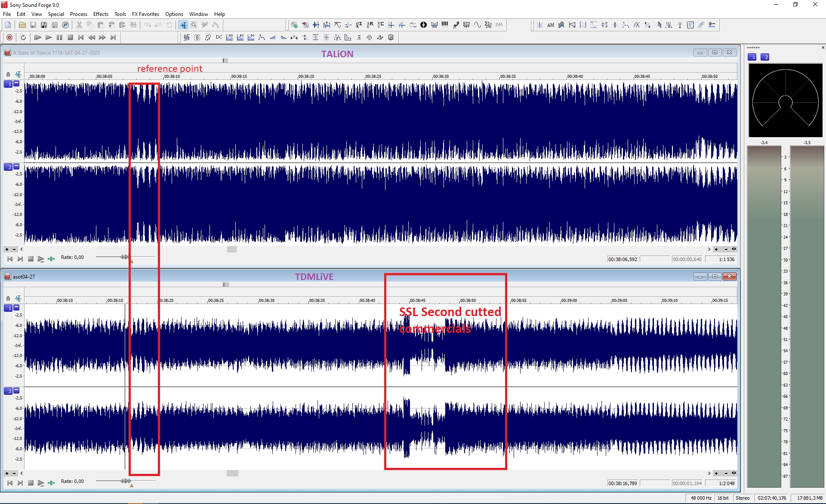The height and width of the screenshot is (504, 826).
Task: Open a file using the folder icon
Action: click(x=22, y=25)
